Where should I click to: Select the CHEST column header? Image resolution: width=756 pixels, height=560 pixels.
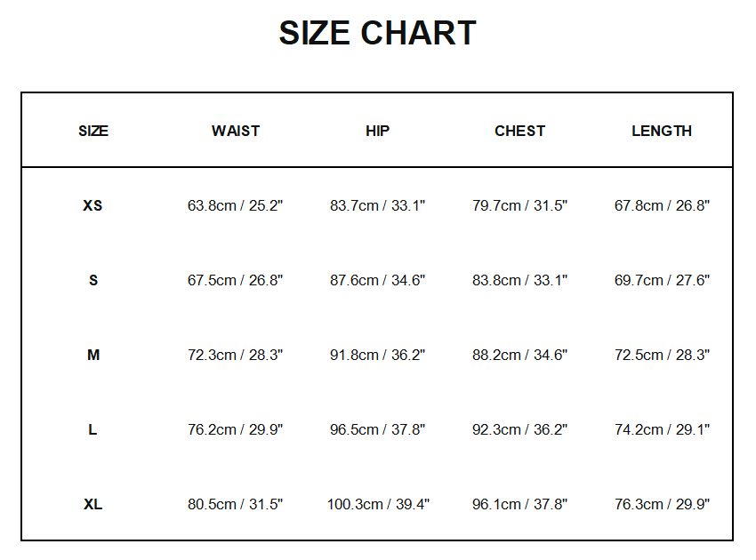519,131
